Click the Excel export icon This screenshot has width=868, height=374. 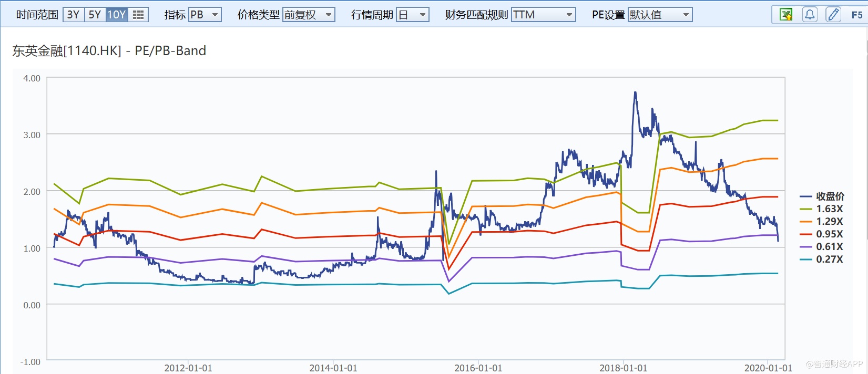[786, 15]
